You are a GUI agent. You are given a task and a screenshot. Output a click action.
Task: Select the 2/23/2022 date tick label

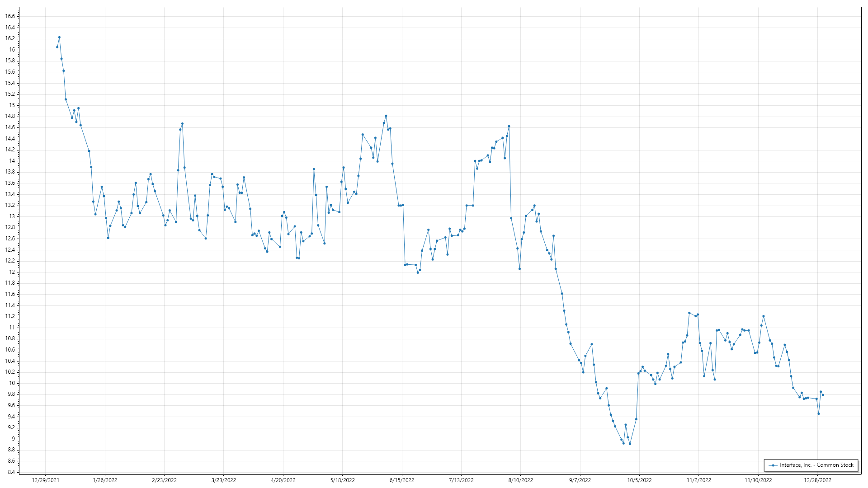pyautogui.click(x=164, y=480)
